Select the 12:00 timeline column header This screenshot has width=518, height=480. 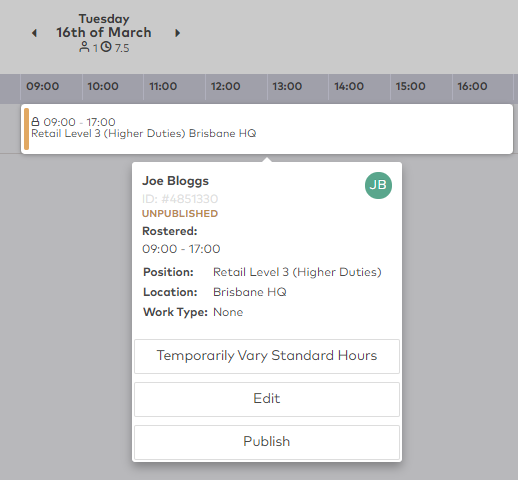[225, 87]
